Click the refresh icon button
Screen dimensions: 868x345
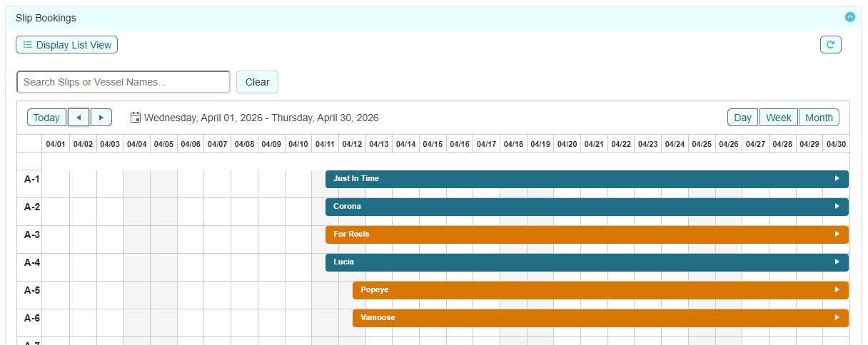pyautogui.click(x=830, y=45)
